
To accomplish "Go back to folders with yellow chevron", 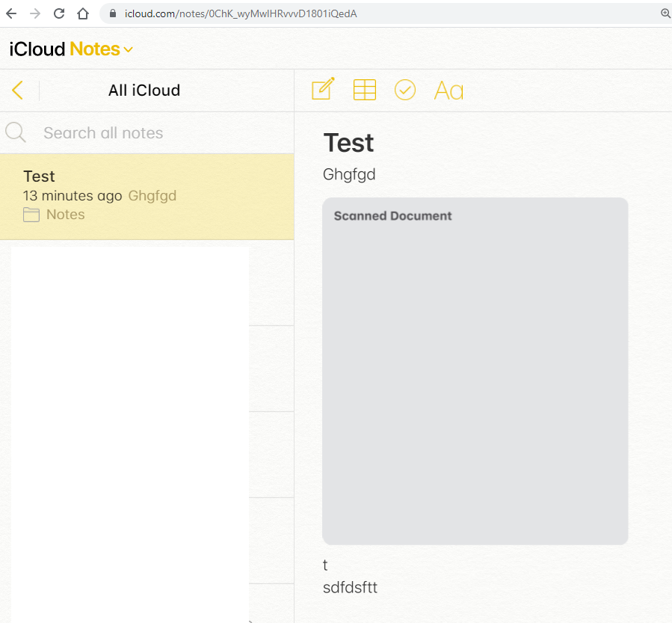I will tap(18, 90).
